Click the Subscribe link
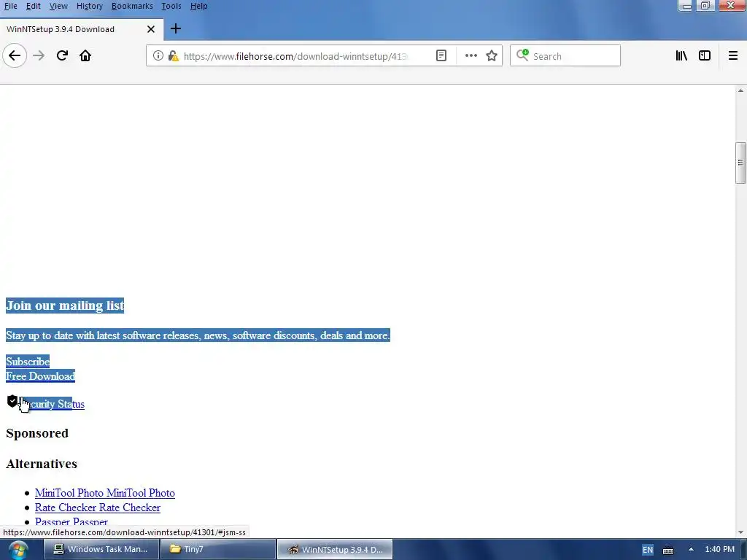747x560 pixels. (x=28, y=362)
